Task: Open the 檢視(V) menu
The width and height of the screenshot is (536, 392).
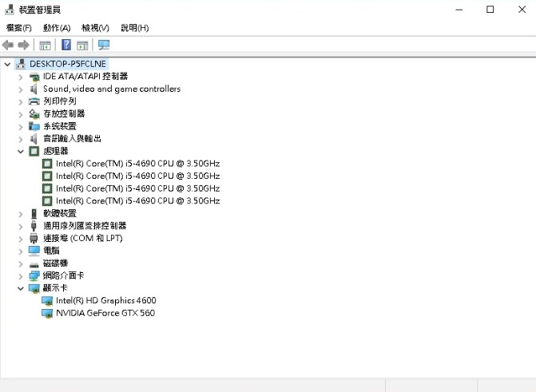Action: click(95, 28)
